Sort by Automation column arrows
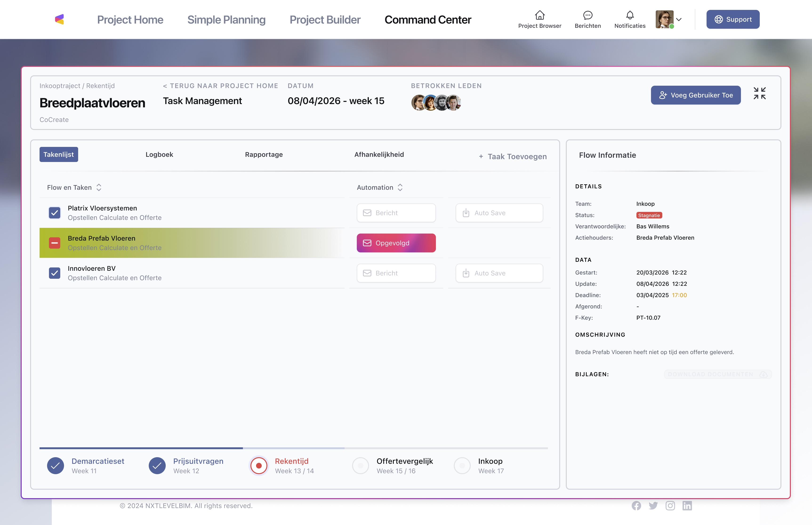This screenshot has height=525, width=812. coord(400,187)
